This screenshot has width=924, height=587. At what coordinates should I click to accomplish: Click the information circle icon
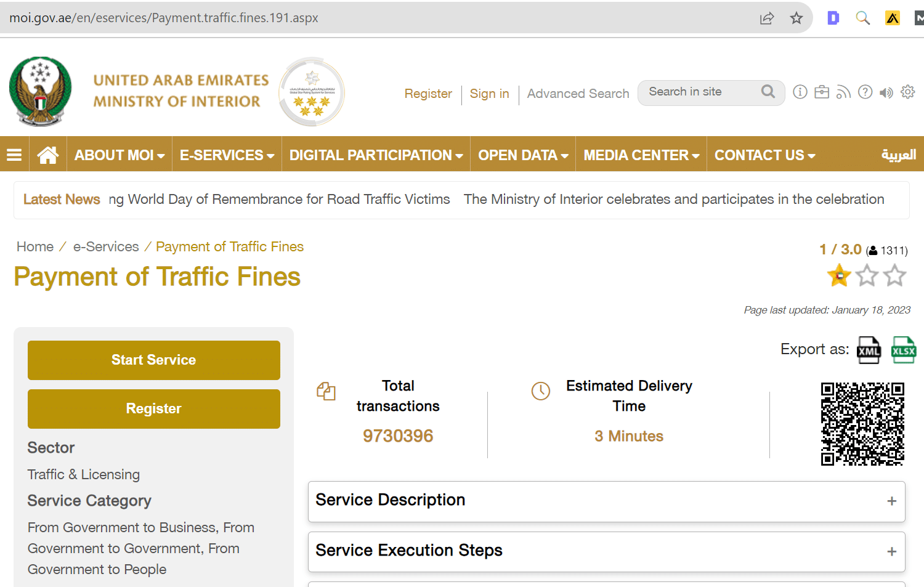click(x=800, y=92)
